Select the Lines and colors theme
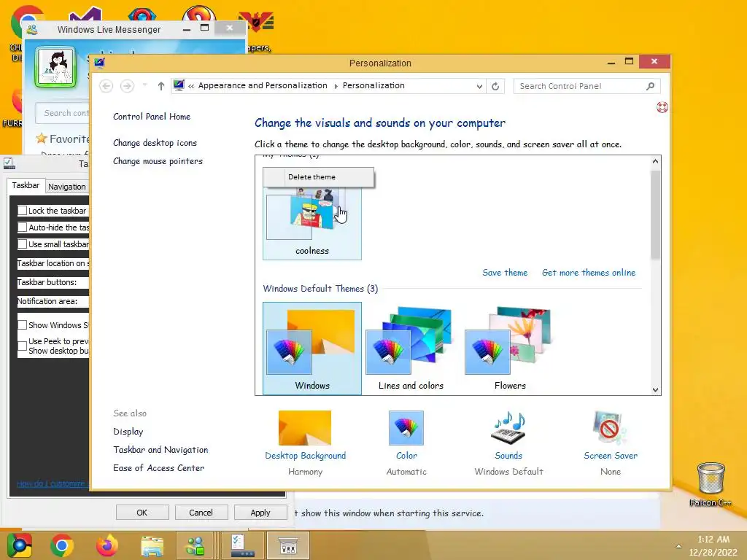747x560 pixels. pos(411,349)
